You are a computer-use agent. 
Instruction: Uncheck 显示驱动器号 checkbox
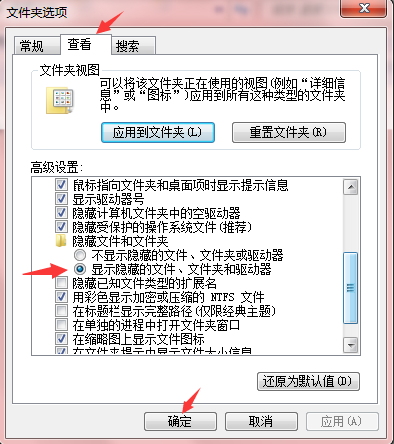click(61, 199)
